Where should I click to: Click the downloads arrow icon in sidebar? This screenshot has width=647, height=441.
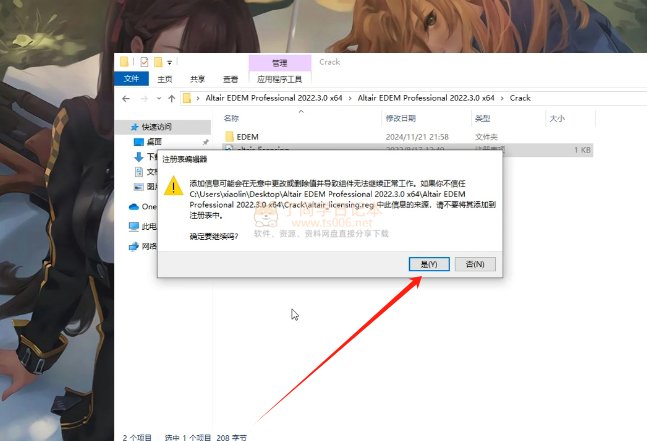coord(139,157)
